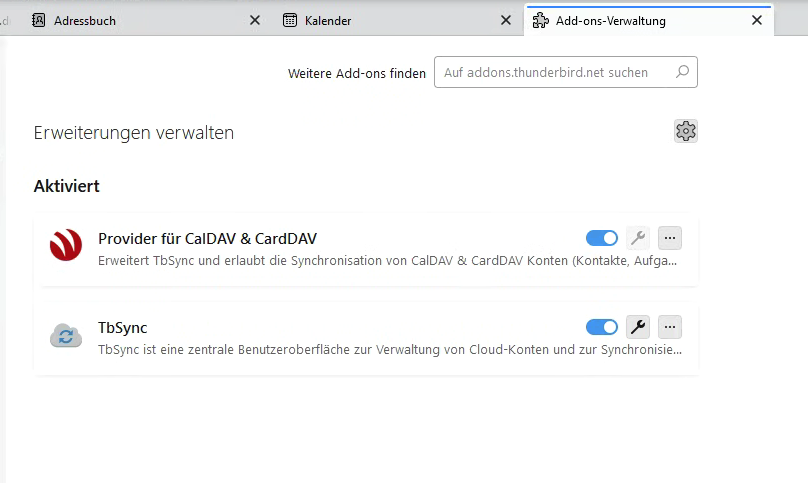Close the Add-ons-Verwaltung tab
The image size is (808, 483).
click(x=756, y=20)
